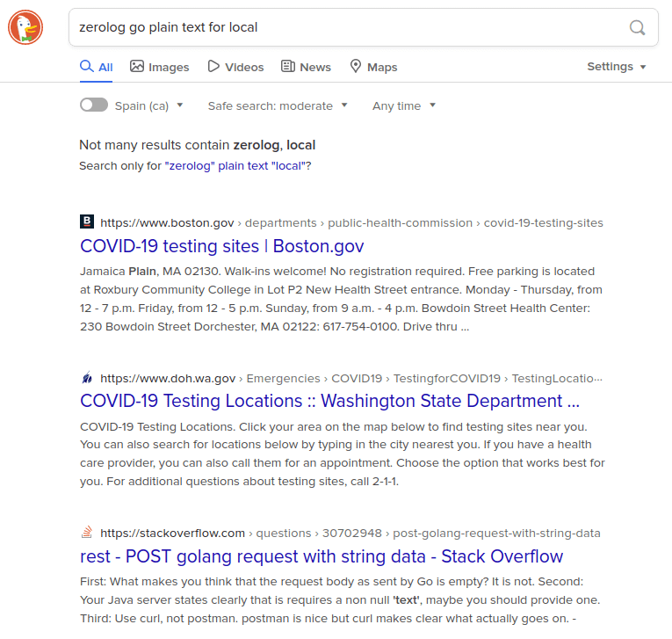This screenshot has height=639, width=672.
Task: Open POST golang request Stack Overflow result
Action: tap(322, 556)
